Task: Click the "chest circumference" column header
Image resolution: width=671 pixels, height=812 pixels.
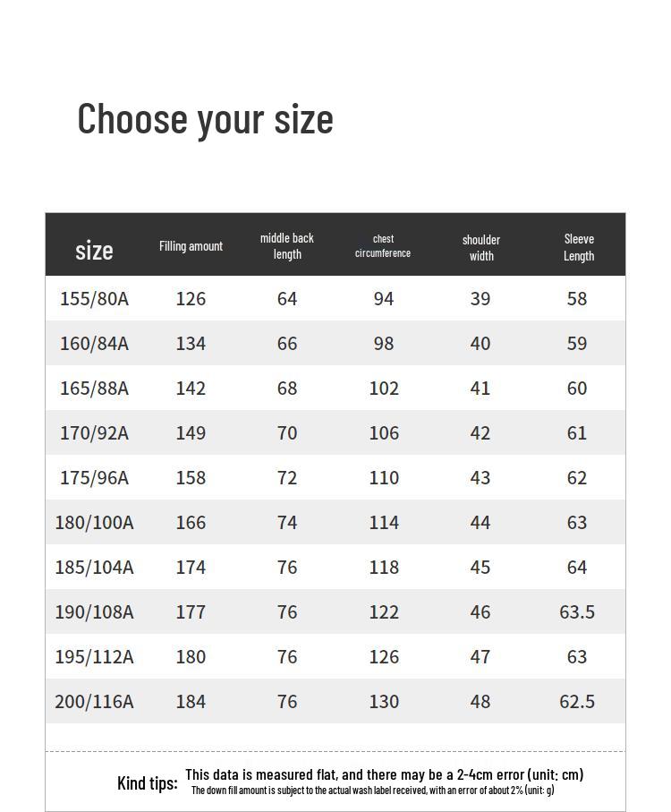Action: click(x=383, y=246)
